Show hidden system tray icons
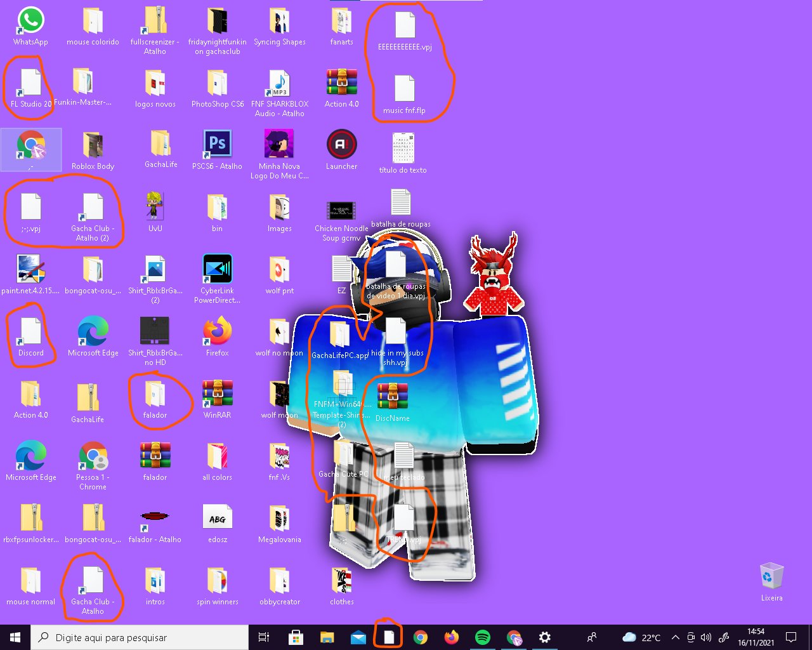Viewport: 812px width, 650px height. (675, 637)
